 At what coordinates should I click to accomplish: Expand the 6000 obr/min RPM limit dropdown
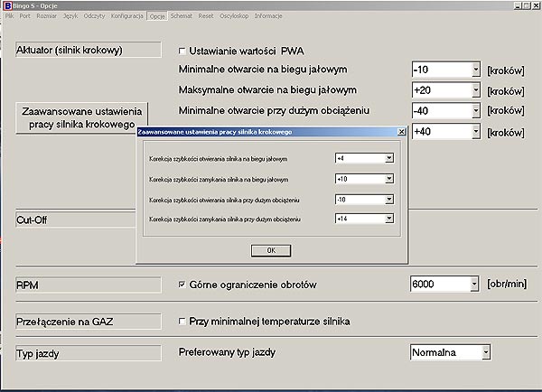[474, 285]
